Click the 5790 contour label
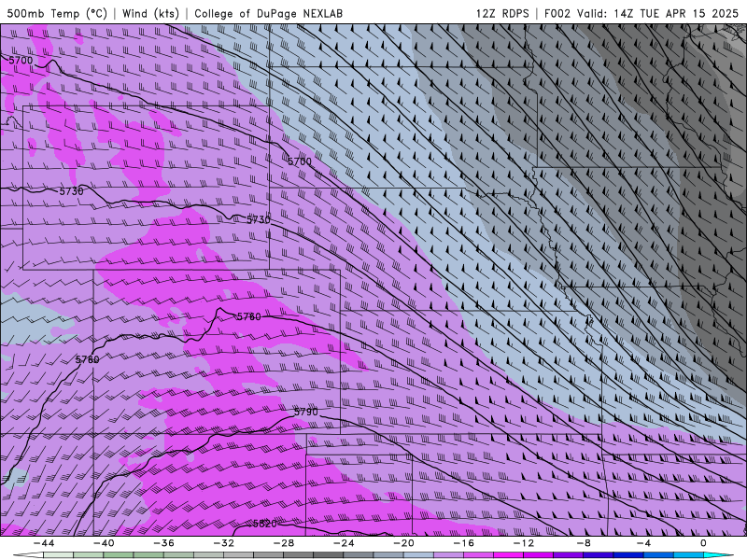 pyautogui.click(x=306, y=412)
